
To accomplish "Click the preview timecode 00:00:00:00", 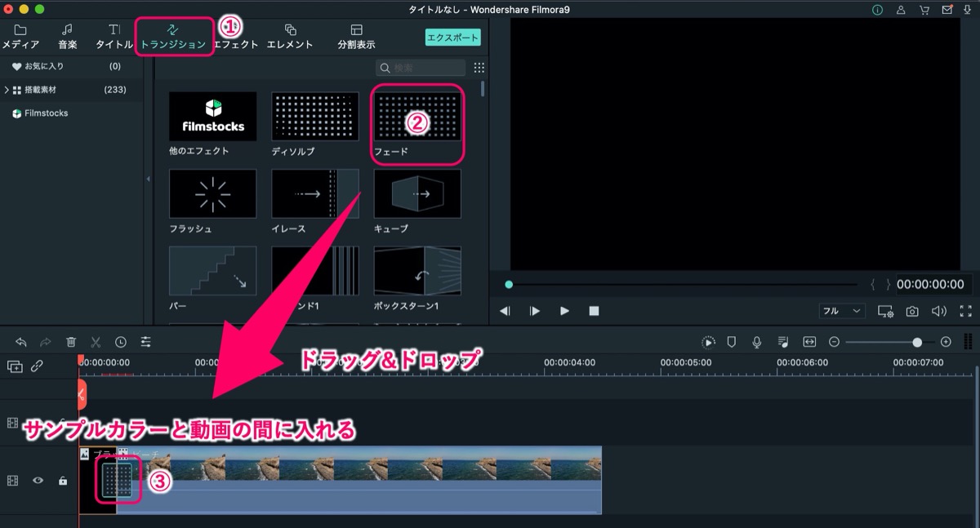I will pos(930,285).
